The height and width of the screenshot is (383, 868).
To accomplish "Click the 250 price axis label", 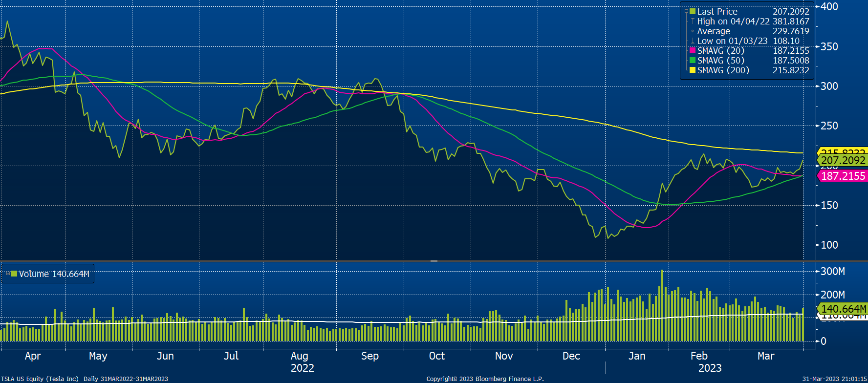I will (x=829, y=126).
